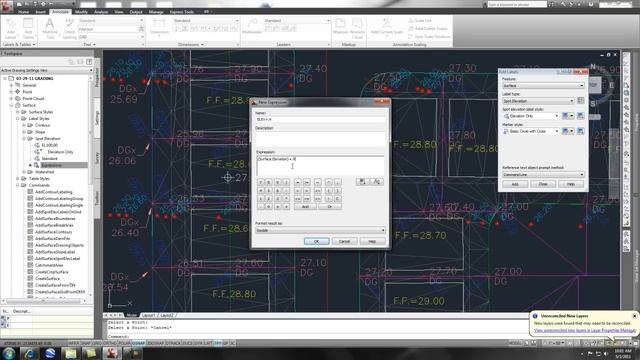Select the Multileader tool
Screen dimensions: 640x360
(x=252, y=27)
